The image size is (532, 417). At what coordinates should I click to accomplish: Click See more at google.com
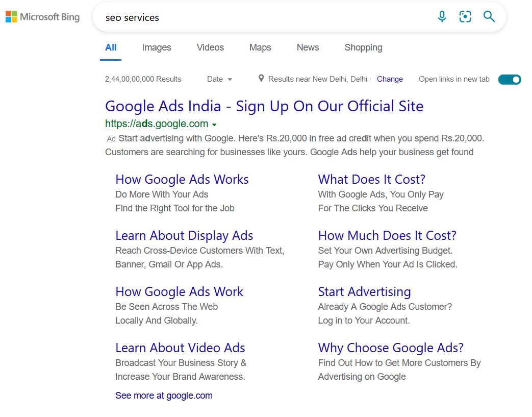coord(164,396)
